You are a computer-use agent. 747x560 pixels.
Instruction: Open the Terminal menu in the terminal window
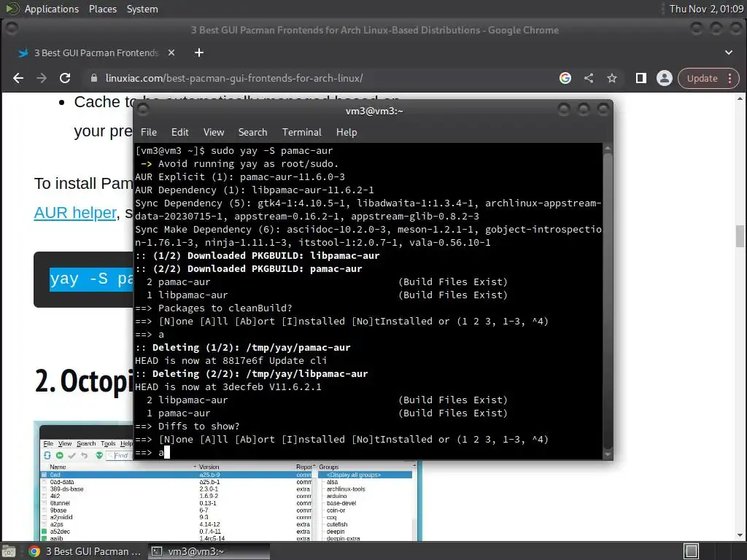pyautogui.click(x=301, y=132)
